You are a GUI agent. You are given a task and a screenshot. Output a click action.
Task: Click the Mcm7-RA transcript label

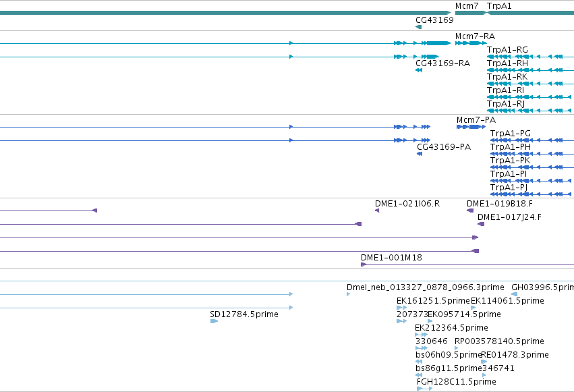[475, 36]
